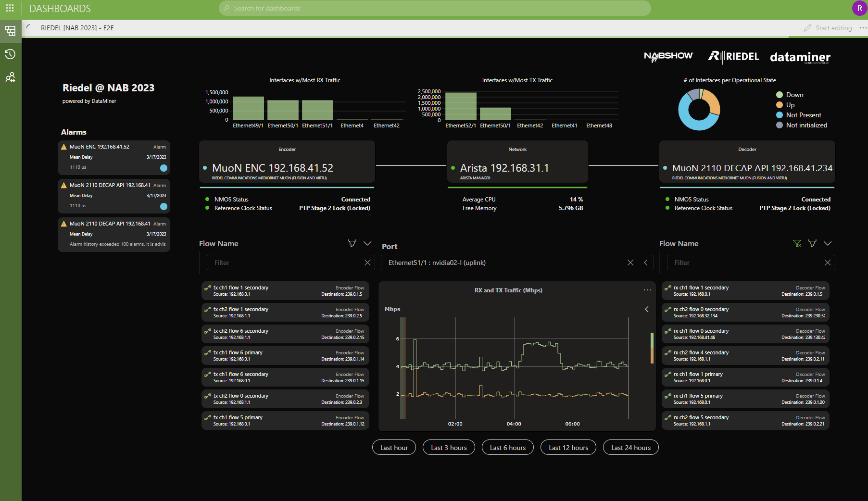Select rx ch2 flow 0 secondary flow

point(745,312)
